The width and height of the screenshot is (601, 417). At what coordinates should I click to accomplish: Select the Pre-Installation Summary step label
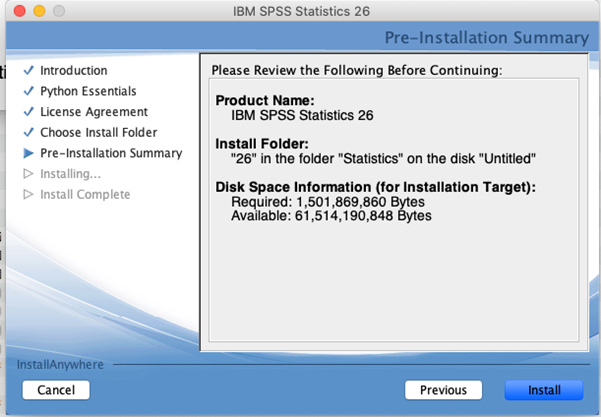[112, 153]
